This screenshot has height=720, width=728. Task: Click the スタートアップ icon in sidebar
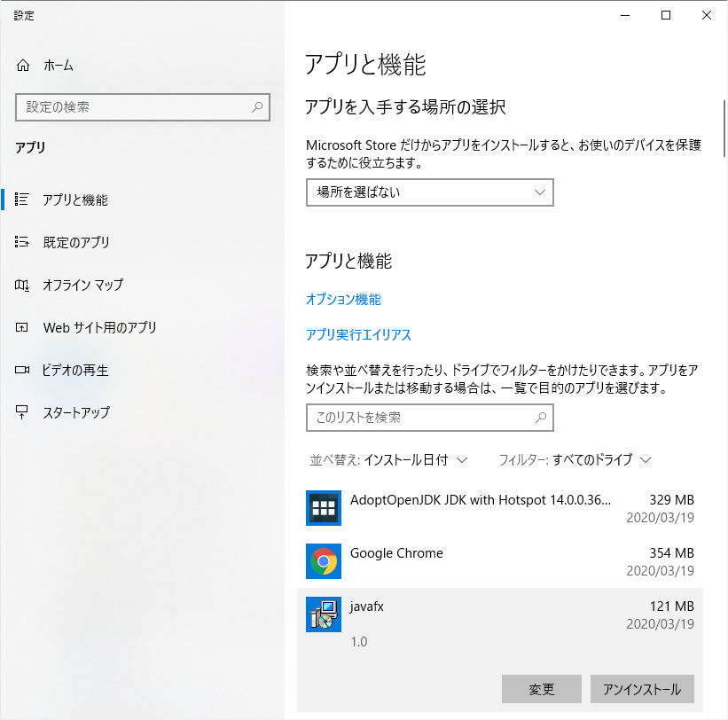point(21,412)
